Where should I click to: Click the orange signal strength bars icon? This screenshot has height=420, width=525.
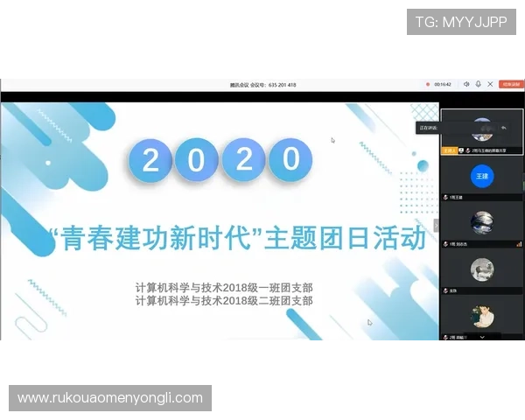[x=519, y=244]
